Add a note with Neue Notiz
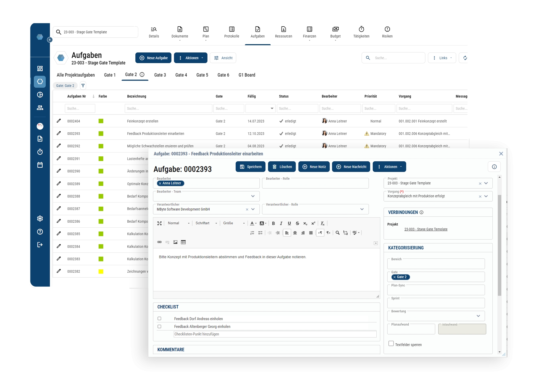 coord(314,167)
